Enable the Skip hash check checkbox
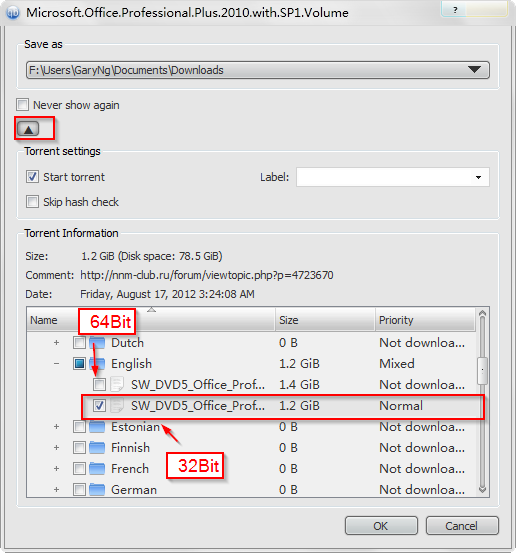 (32, 202)
